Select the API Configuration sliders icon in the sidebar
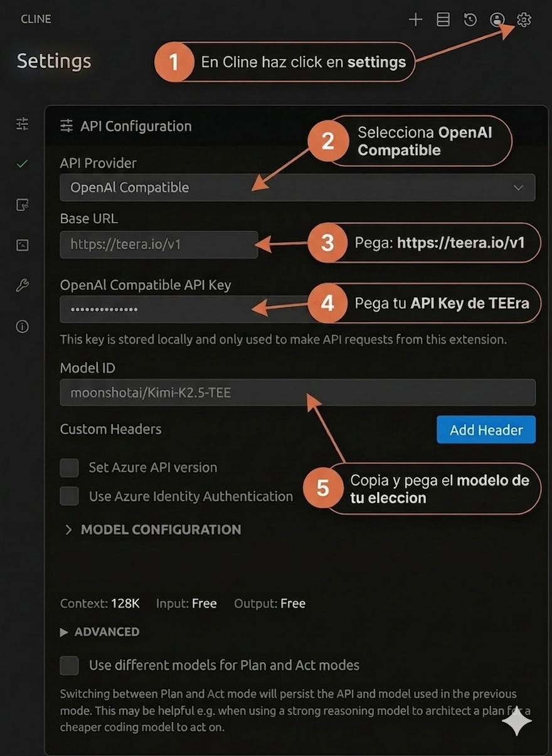This screenshot has height=756, width=552. click(x=22, y=124)
